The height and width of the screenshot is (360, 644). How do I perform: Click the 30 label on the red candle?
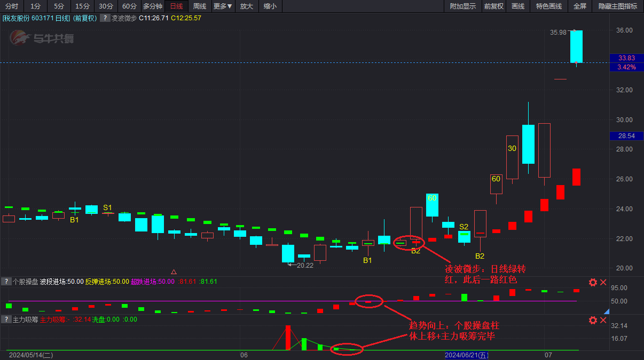pos(512,148)
